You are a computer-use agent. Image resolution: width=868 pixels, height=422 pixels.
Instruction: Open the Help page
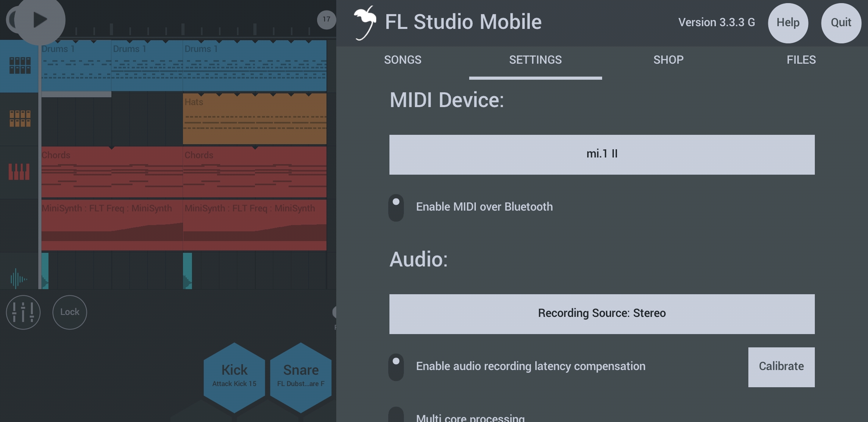point(788,23)
